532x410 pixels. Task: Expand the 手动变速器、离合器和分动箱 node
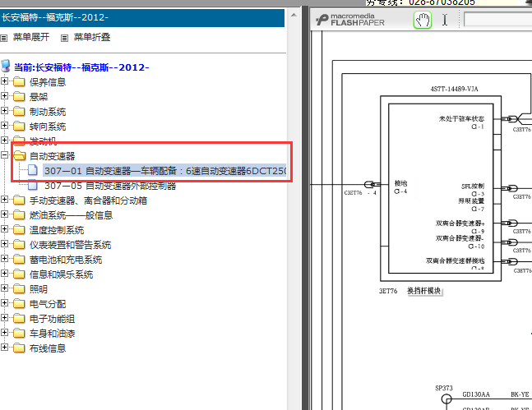click(4, 200)
